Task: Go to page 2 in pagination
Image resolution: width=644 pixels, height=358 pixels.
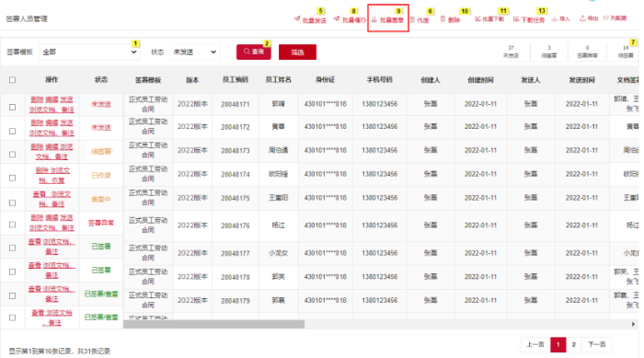Action: (x=574, y=344)
